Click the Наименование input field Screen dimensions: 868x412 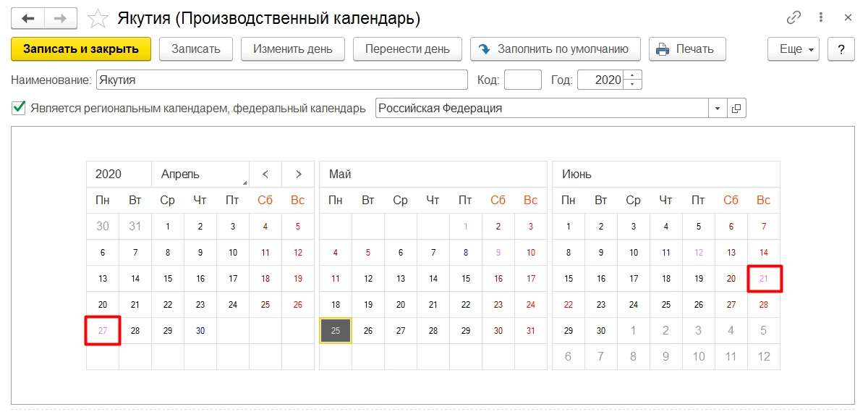click(x=282, y=80)
